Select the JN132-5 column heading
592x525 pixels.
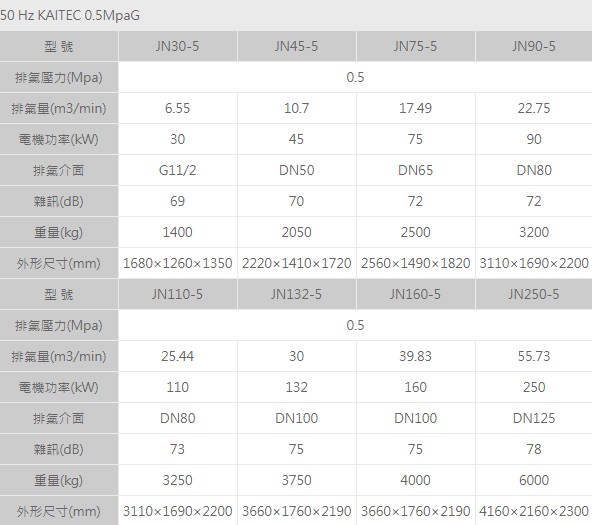[296, 294]
